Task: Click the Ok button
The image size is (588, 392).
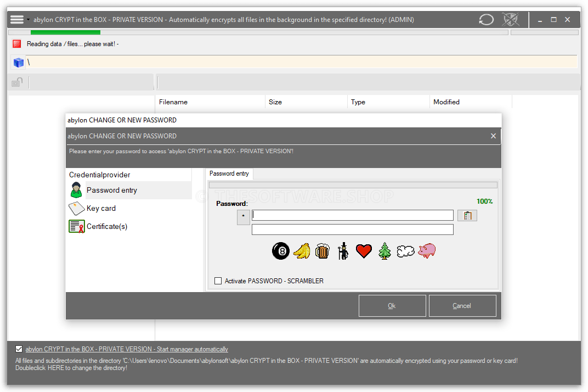Action: coord(392,306)
